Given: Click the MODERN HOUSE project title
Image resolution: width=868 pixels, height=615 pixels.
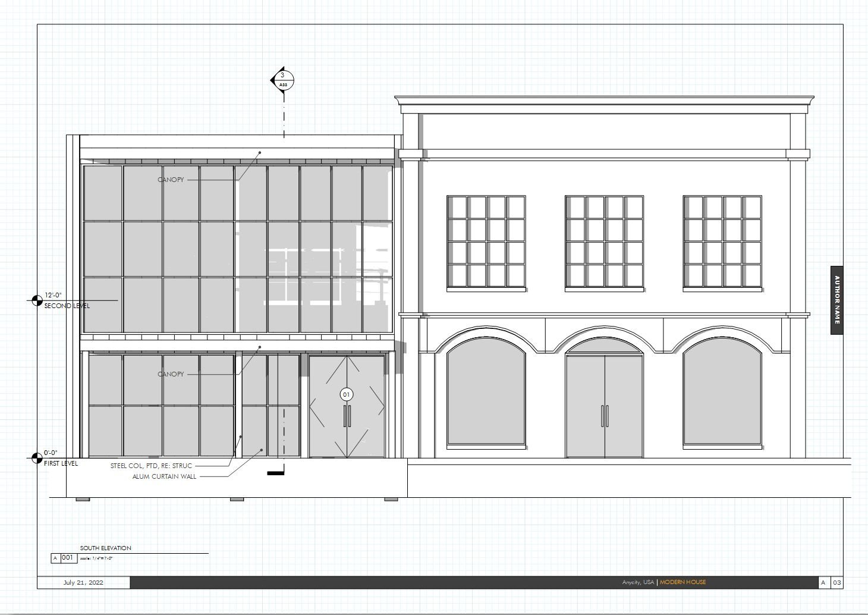Looking at the screenshot, I should tap(683, 582).
